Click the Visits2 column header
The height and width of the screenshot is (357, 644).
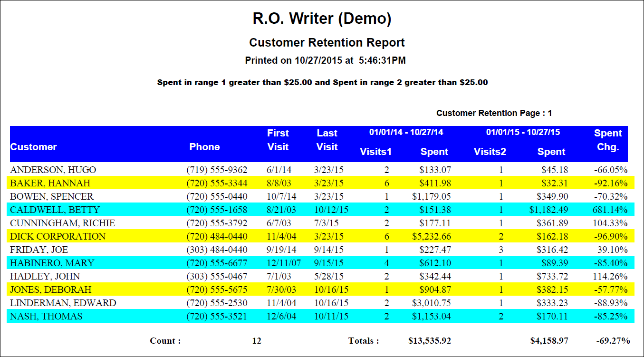coord(490,152)
